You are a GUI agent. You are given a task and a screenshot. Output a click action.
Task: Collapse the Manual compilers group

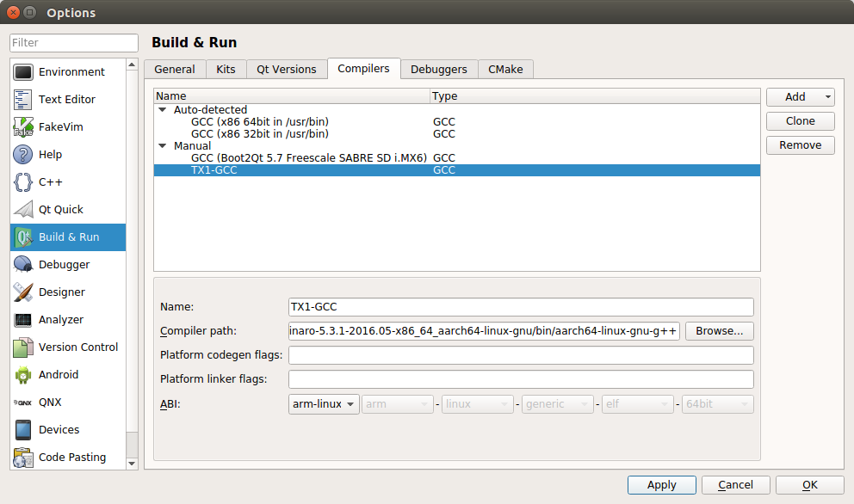[x=162, y=146]
